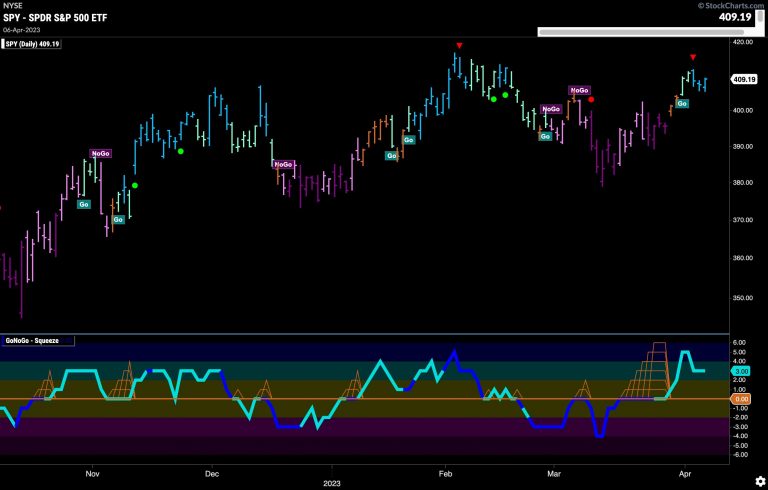Select the lowest Go label in mid-November
This screenshot has height=490, width=768.
click(x=118, y=220)
